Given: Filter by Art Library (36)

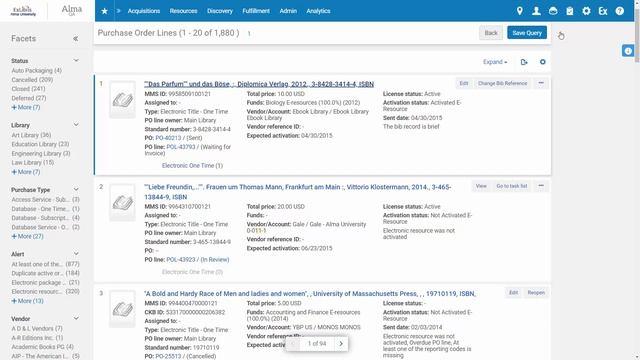Looking at the screenshot, I should pos(31,135).
